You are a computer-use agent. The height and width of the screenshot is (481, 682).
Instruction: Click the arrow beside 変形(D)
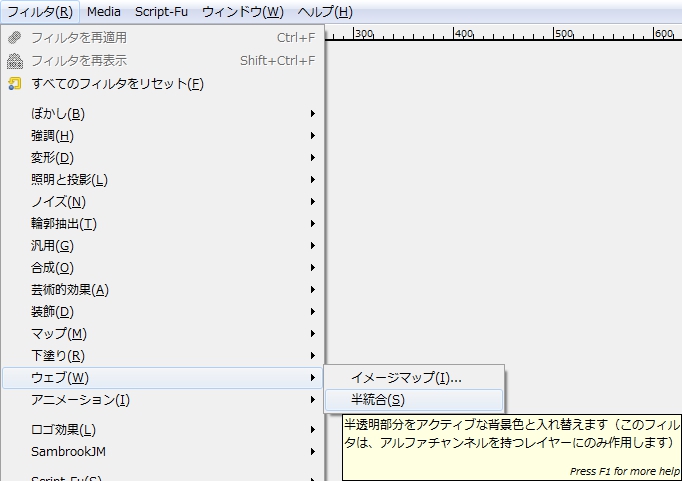point(312,157)
